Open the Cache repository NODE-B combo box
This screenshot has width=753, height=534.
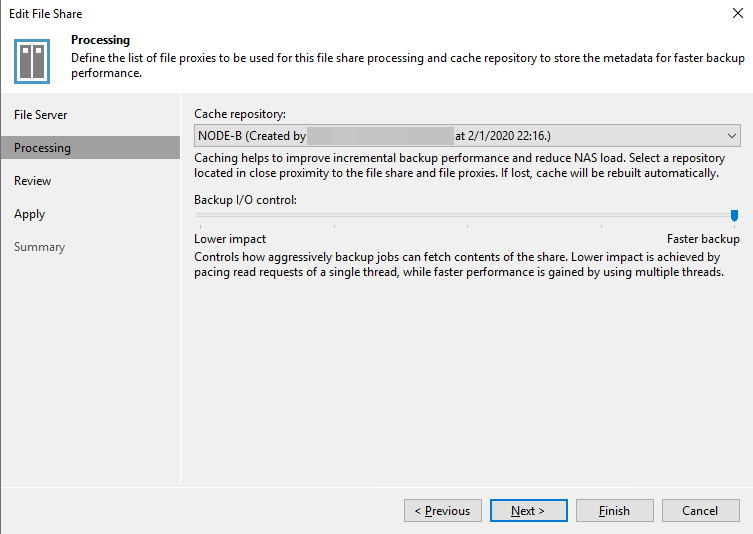467,135
